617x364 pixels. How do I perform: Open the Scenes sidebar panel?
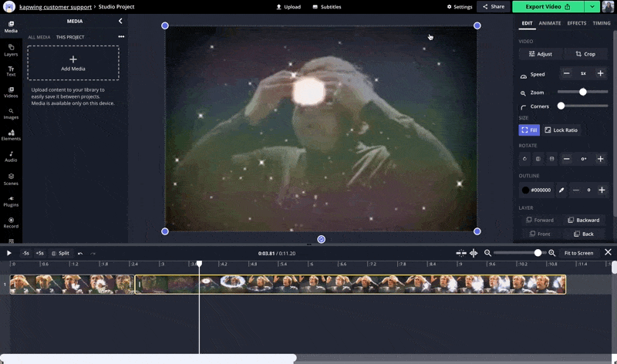click(x=11, y=180)
